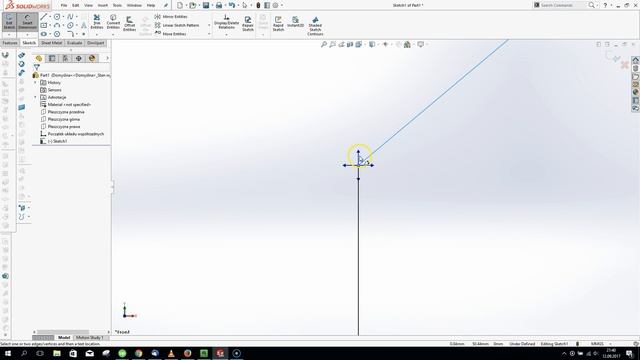640x360 pixels.
Task: Click in the Search Commands field
Action: pyautogui.click(x=563, y=5)
